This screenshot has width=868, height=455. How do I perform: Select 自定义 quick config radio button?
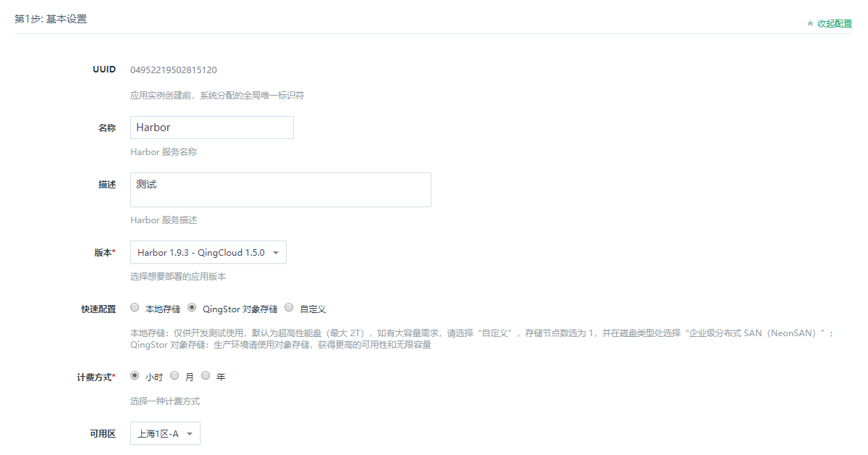289,308
